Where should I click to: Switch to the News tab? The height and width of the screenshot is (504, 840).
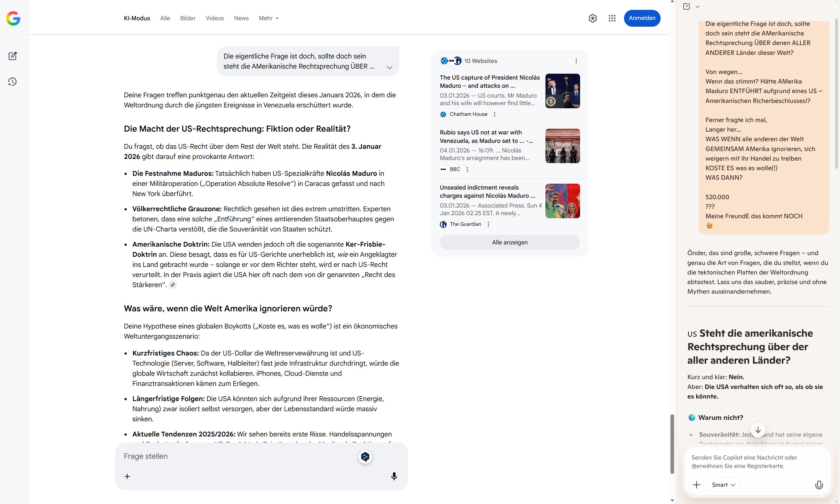pyautogui.click(x=241, y=18)
